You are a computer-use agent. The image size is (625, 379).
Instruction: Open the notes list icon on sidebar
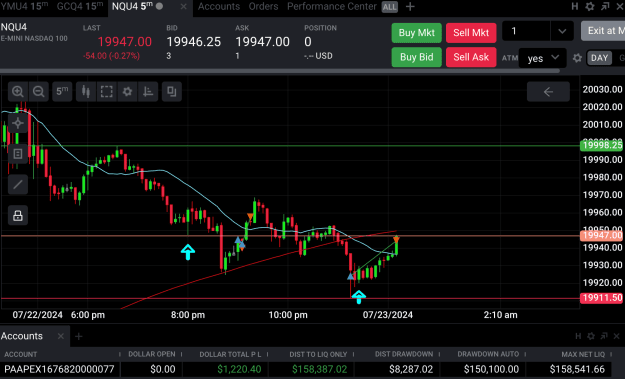click(18, 154)
